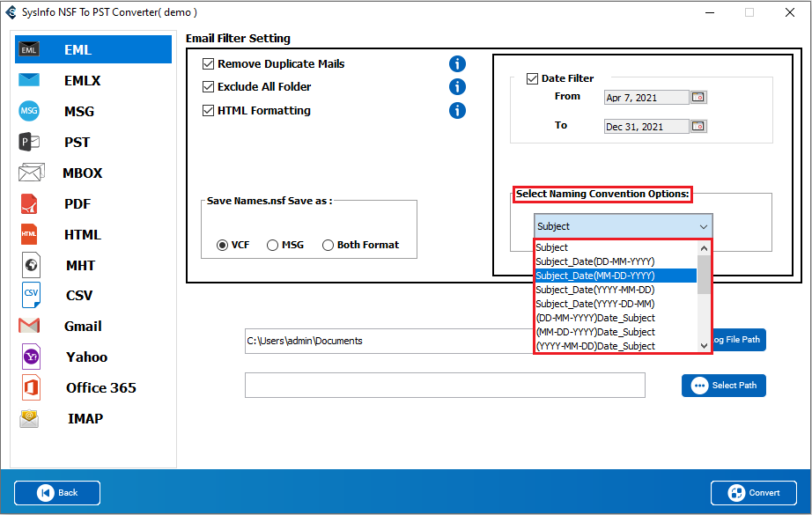Select VCF radio button
This screenshot has width=812, height=515.
222,245
